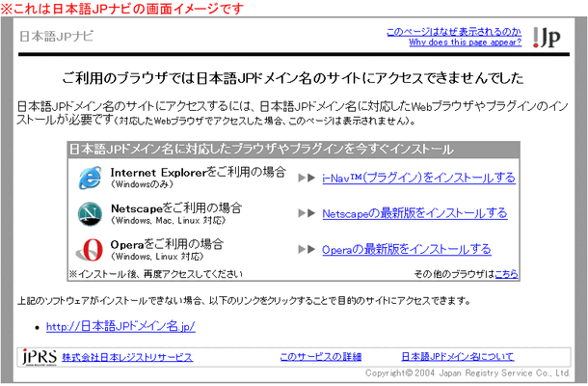The image size is (588, 386).
Task: Click the (Windowsのみ) note text
Action: point(142,184)
